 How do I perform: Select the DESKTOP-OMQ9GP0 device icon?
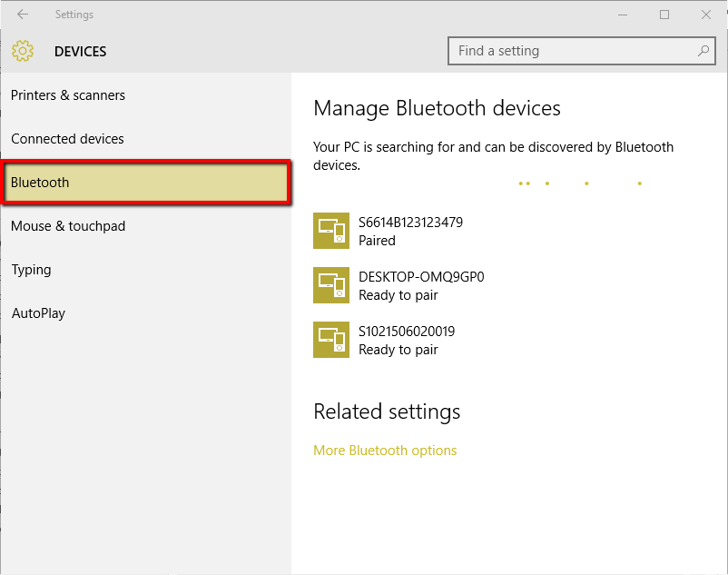click(330, 285)
